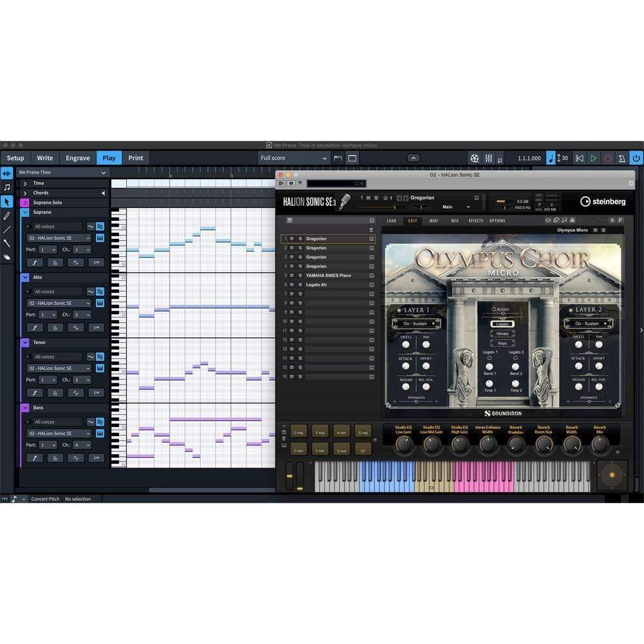The width and height of the screenshot is (644, 644).
Task: Expand the Soprano Solo track
Action: pyautogui.click(x=25, y=202)
